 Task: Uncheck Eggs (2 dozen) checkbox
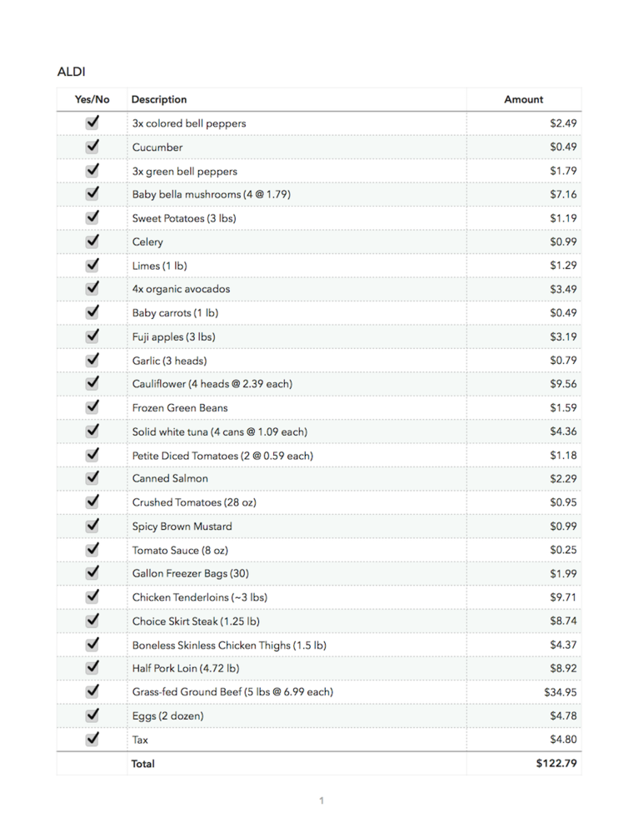(92, 715)
